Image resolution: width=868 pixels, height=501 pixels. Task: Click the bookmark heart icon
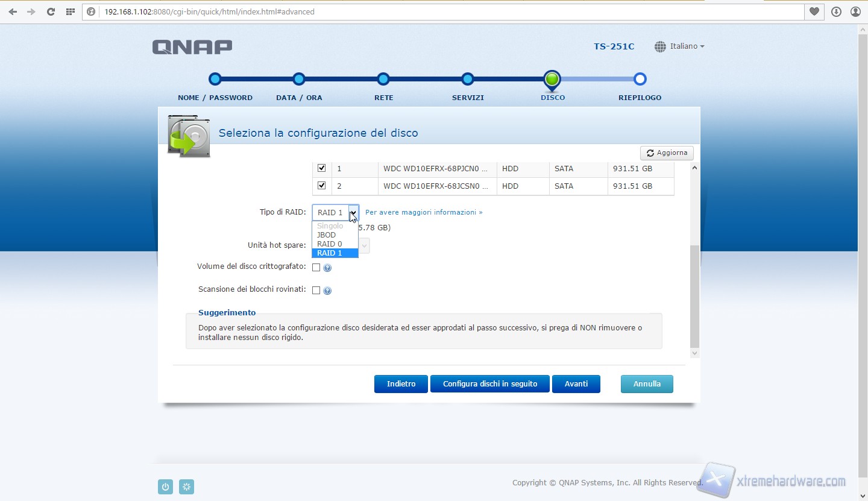click(x=814, y=11)
